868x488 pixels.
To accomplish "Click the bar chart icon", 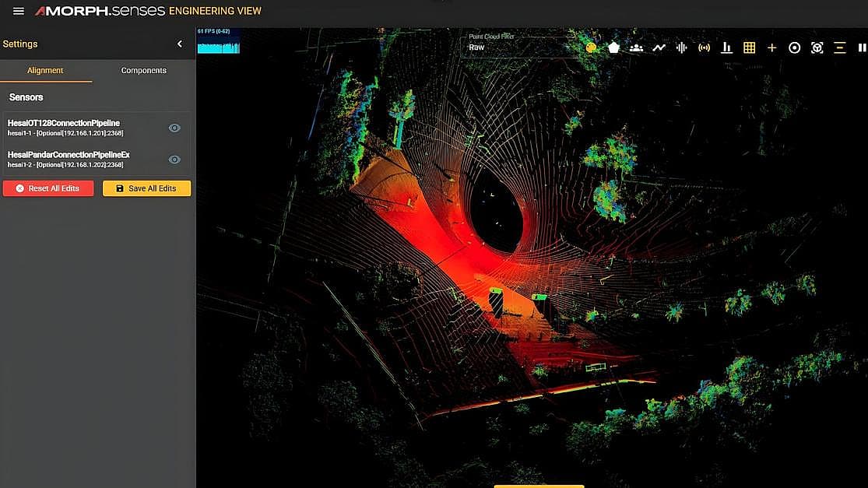I will [726, 47].
